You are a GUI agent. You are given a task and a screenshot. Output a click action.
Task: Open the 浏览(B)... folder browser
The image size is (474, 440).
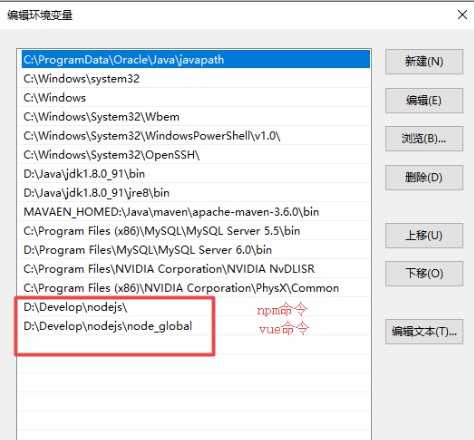424,139
